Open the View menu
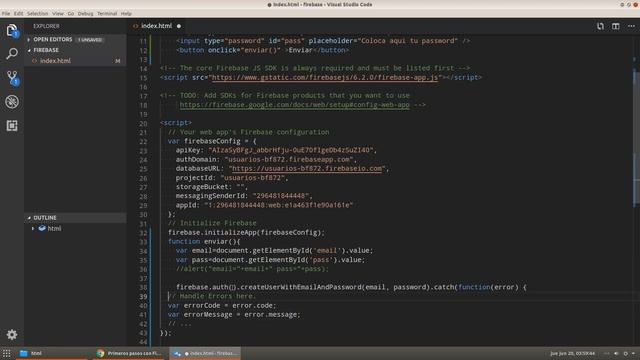 58,13
